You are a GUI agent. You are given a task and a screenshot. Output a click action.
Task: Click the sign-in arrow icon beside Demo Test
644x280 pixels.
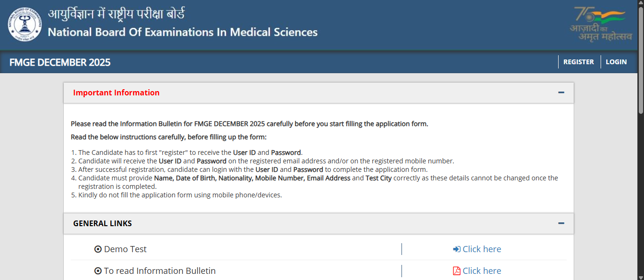(x=456, y=249)
